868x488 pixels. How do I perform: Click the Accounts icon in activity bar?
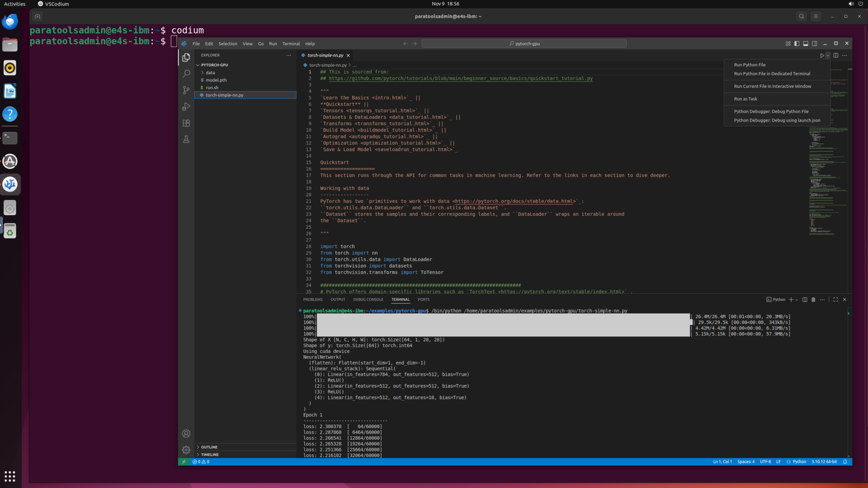click(x=186, y=434)
